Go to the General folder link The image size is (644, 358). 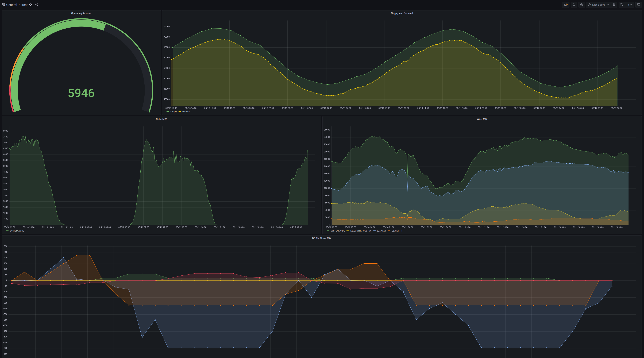(x=11, y=5)
